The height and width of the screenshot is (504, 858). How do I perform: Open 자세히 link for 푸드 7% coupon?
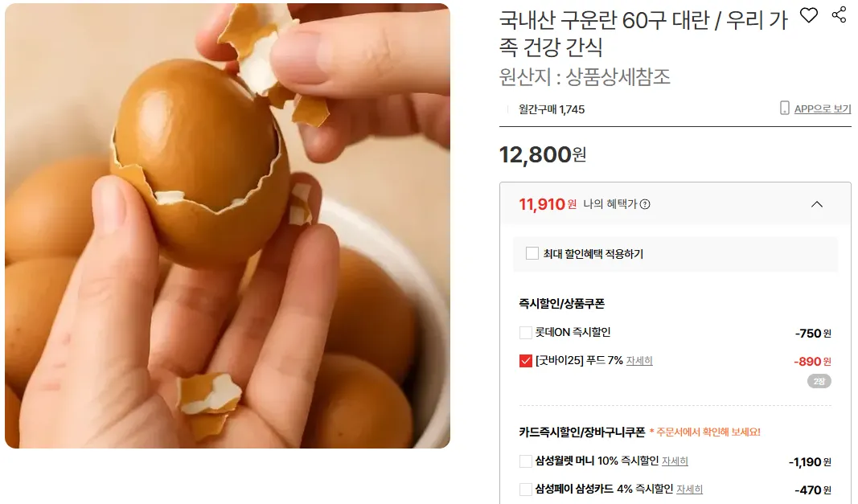pos(639,361)
